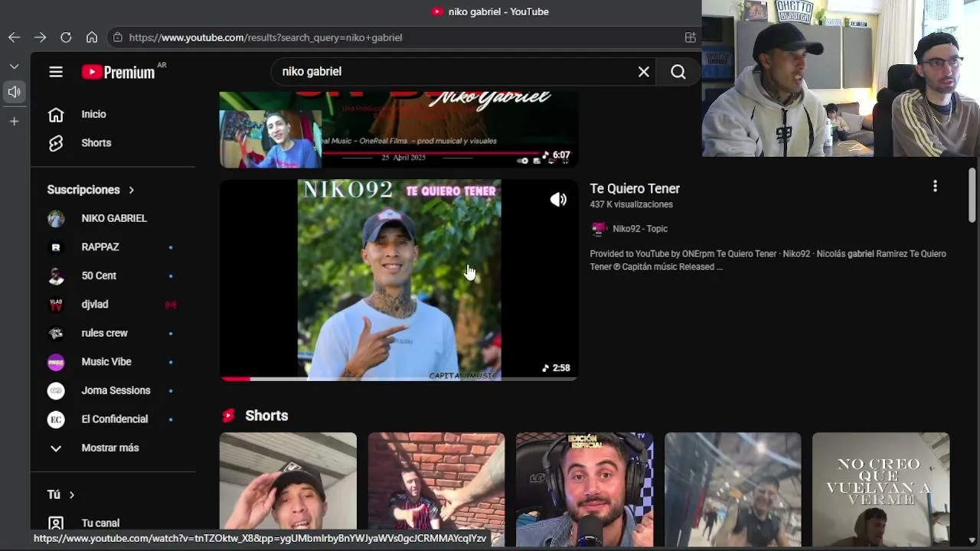Click the page vertical scrollbar thumb

(x=972, y=194)
